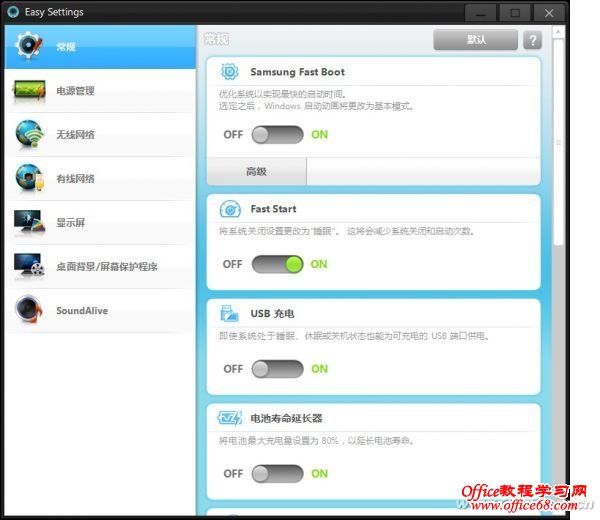Click the OFF label of 电池寿命延长器

[x=233, y=474]
